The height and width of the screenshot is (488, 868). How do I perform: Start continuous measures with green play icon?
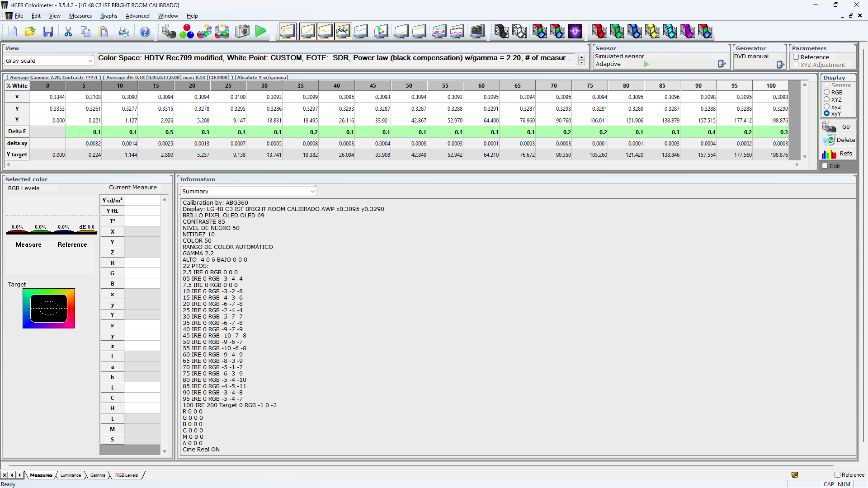[260, 32]
